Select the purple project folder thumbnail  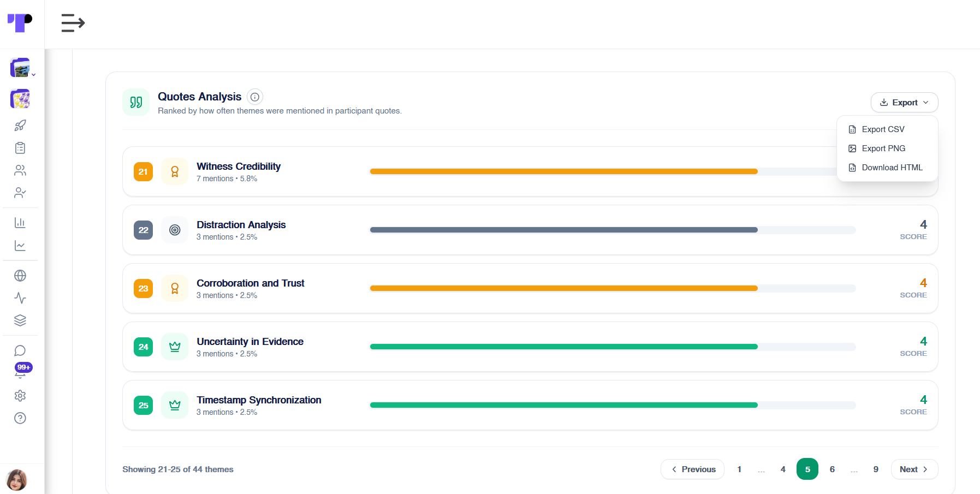pyautogui.click(x=20, y=99)
